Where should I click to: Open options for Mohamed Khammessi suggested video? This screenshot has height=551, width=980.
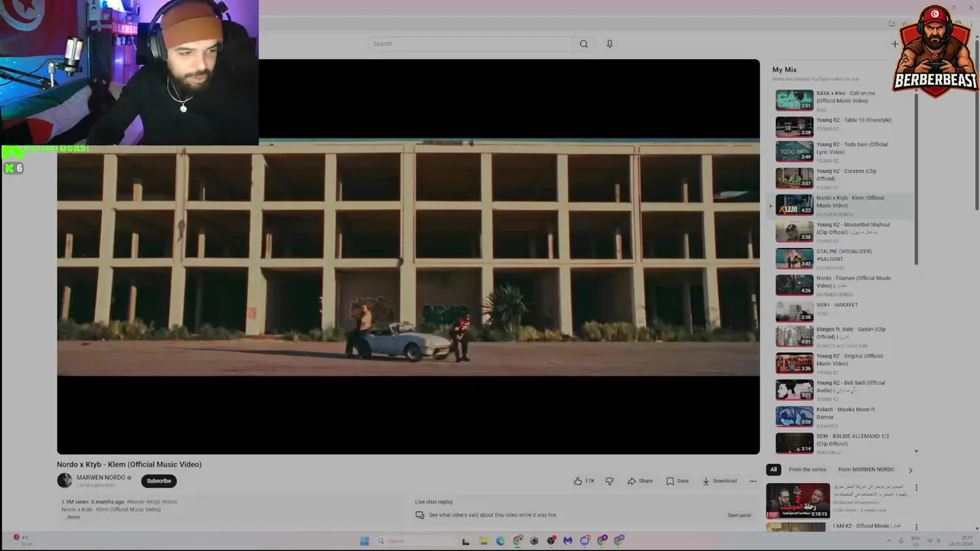pos(916,488)
